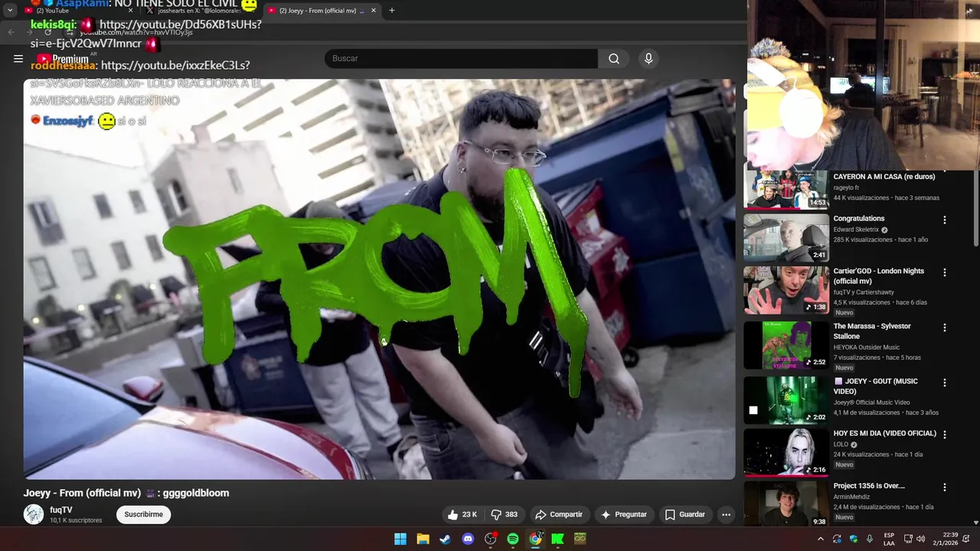Activate voice search microphone icon
980x551 pixels.
(x=648, y=59)
